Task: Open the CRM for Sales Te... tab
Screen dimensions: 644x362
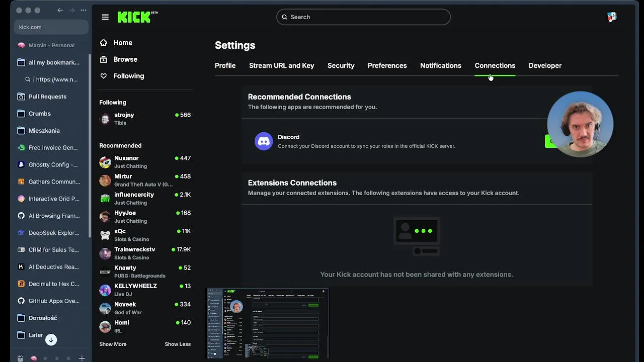Action: (x=50, y=250)
